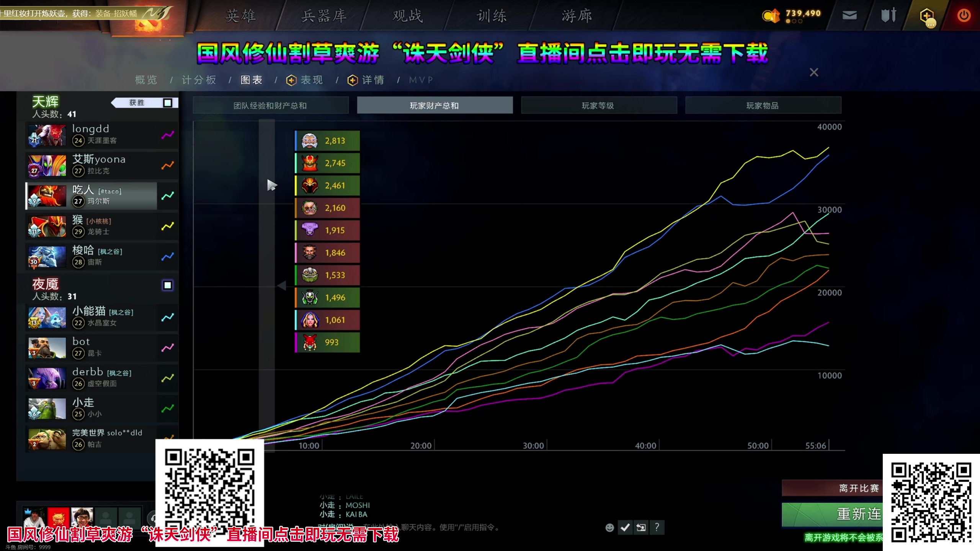
Task: Click hero icon next to 1,061 net worth
Action: click(310, 320)
